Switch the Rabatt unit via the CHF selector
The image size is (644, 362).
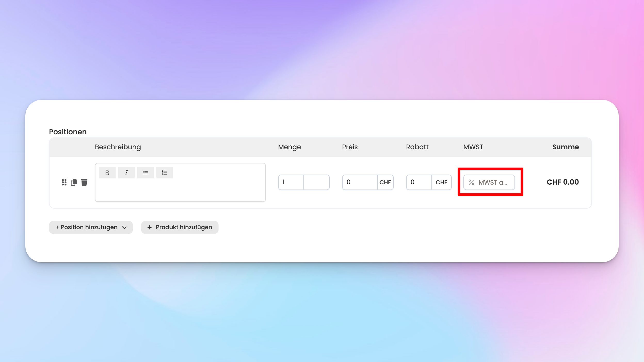click(441, 182)
